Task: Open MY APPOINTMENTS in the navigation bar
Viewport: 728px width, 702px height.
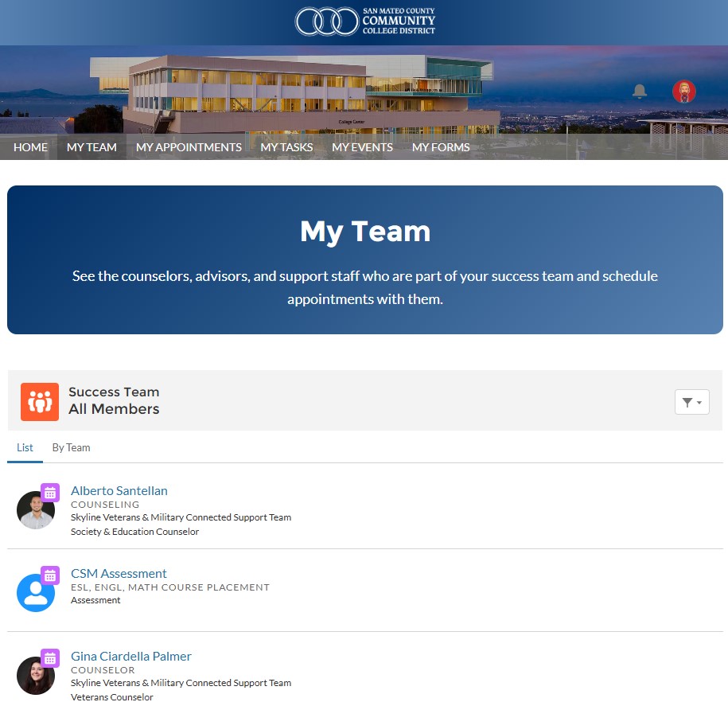Action: pos(189,147)
